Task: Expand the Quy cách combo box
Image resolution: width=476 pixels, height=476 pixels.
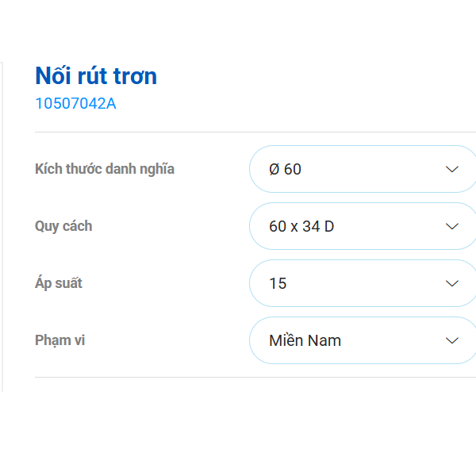Action: [x=362, y=226]
